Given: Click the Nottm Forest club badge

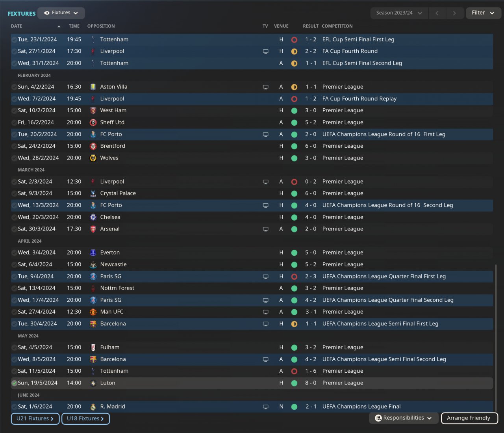Looking at the screenshot, I should click(x=93, y=288).
